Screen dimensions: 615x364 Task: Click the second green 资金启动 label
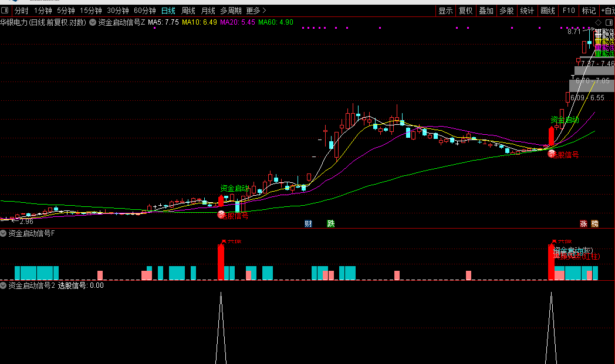[x=565, y=120]
